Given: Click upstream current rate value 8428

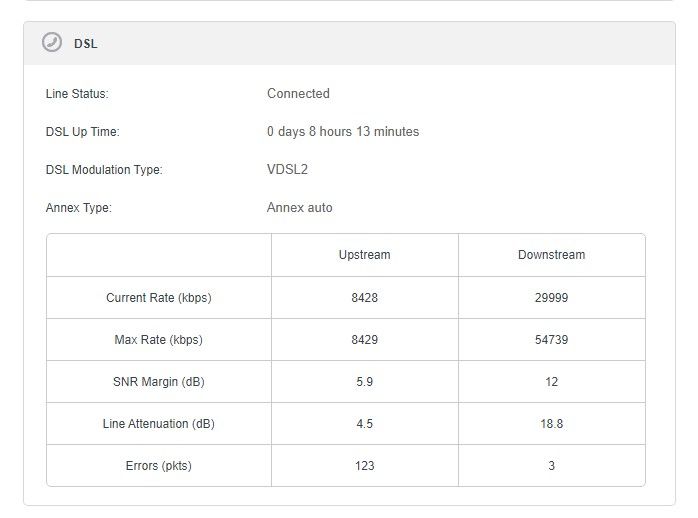Looking at the screenshot, I should [364, 298].
